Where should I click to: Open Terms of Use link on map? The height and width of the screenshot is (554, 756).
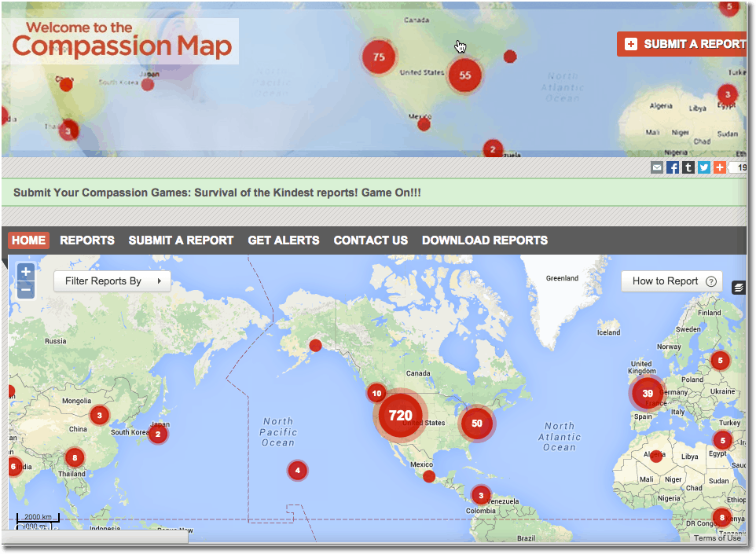tap(717, 537)
